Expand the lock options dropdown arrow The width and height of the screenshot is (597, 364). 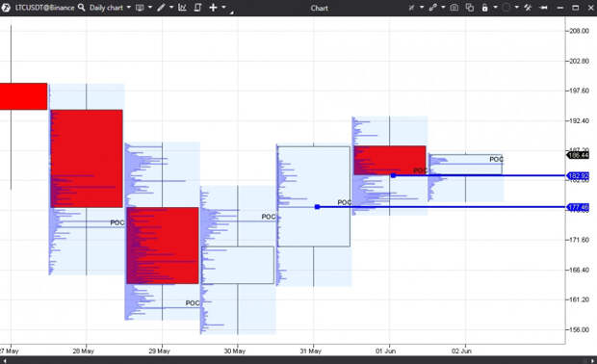pyautogui.click(x=495, y=8)
